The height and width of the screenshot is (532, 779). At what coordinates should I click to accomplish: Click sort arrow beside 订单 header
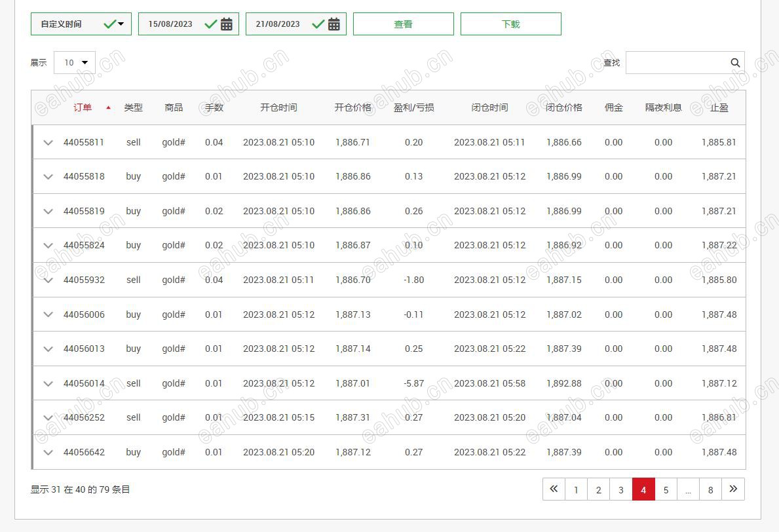coord(108,108)
